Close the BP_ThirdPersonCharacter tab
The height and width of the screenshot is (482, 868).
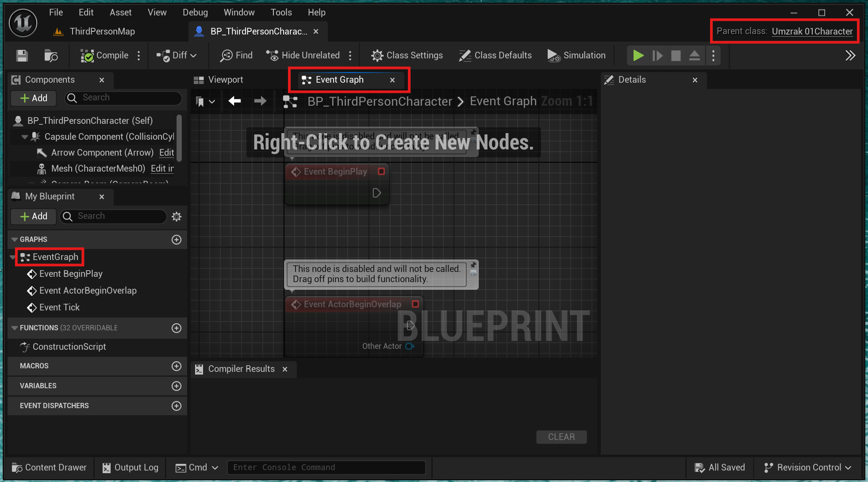point(316,31)
